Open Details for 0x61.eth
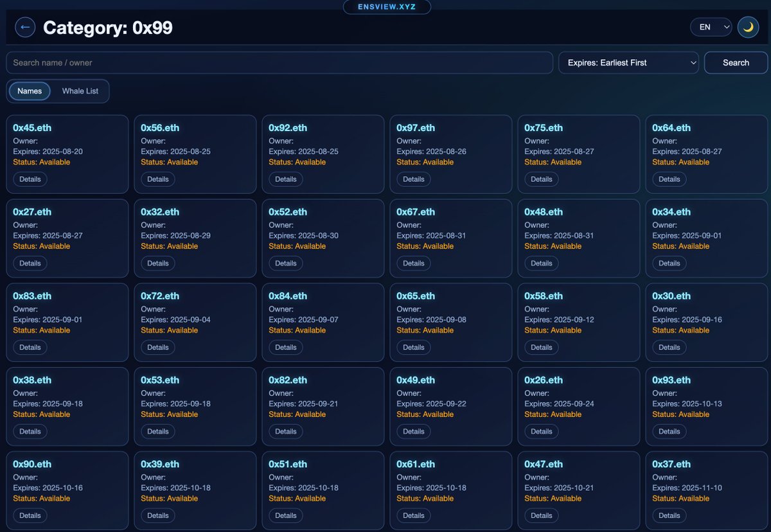Screen dimensions: 771x532 (414, 516)
